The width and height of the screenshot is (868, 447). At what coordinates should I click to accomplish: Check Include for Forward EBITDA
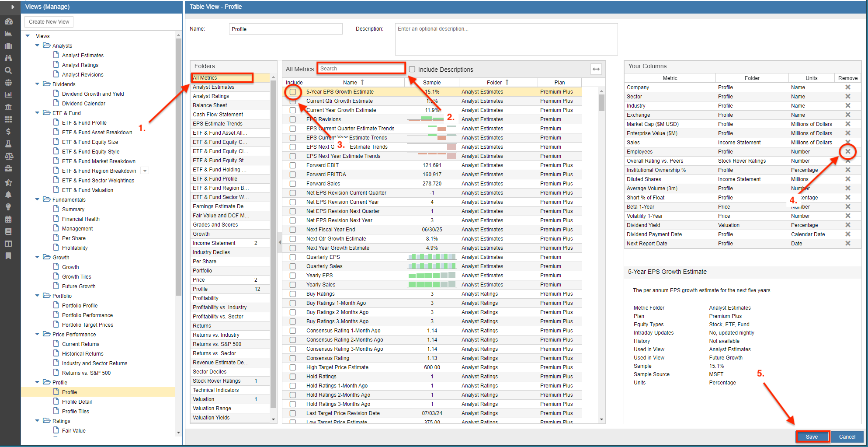click(293, 175)
